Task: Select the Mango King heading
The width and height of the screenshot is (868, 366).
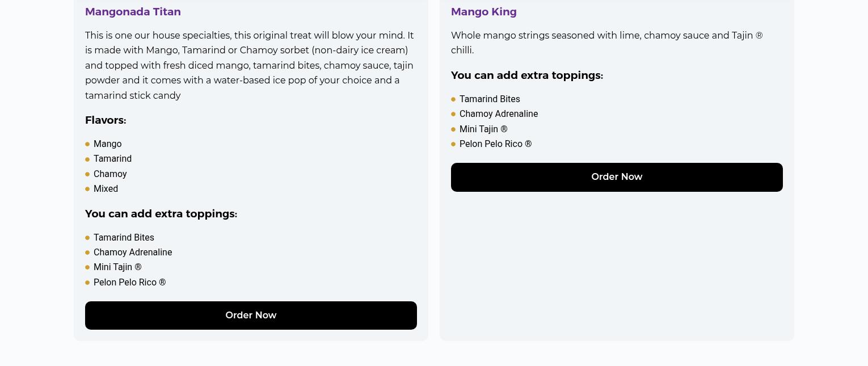Action: (x=483, y=12)
